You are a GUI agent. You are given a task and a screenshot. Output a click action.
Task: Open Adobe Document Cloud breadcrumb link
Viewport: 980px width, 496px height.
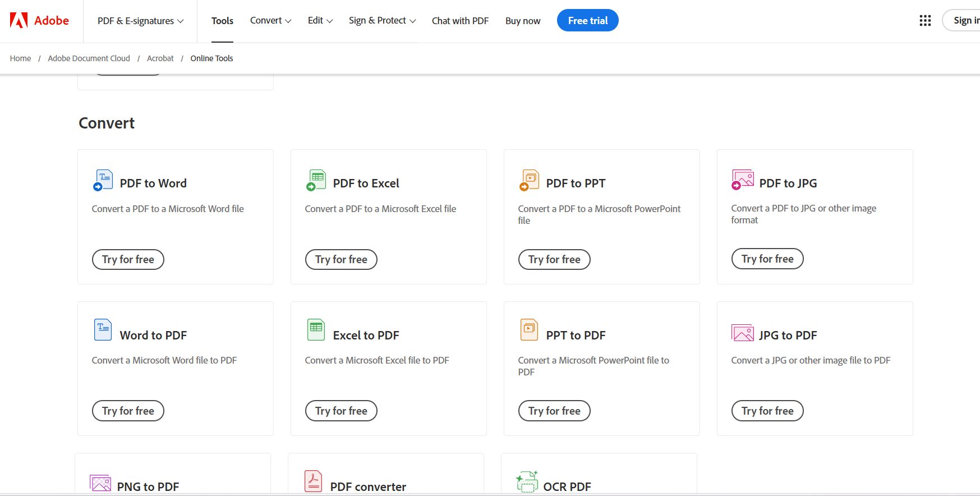89,58
